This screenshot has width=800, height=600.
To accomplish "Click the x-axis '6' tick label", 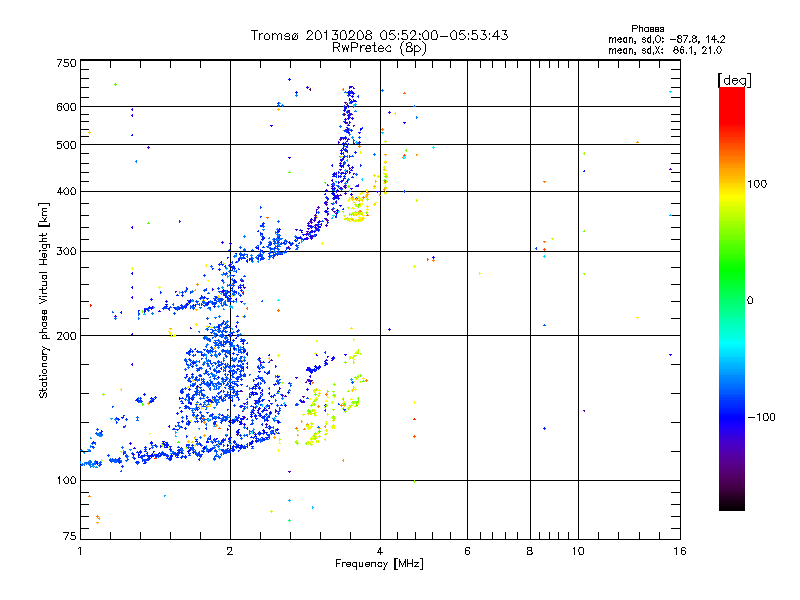I will click(467, 551).
